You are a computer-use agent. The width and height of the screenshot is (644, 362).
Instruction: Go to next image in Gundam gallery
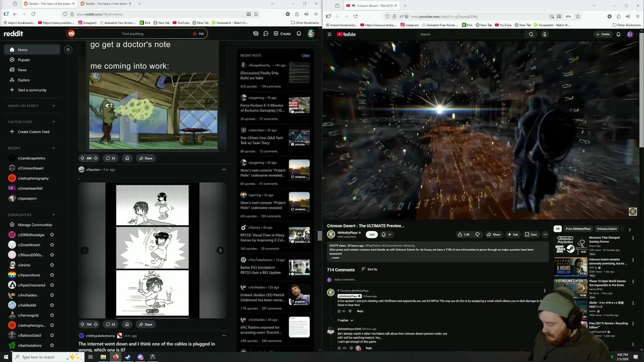(x=220, y=250)
